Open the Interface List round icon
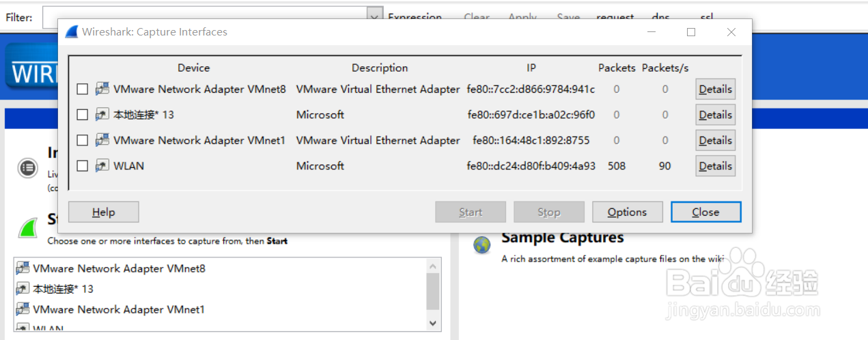 (27, 167)
